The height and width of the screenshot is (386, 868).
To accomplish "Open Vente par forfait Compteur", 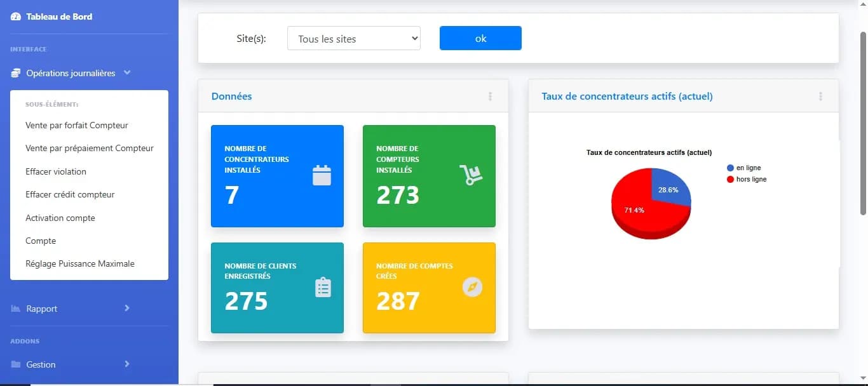I will [x=77, y=125].
